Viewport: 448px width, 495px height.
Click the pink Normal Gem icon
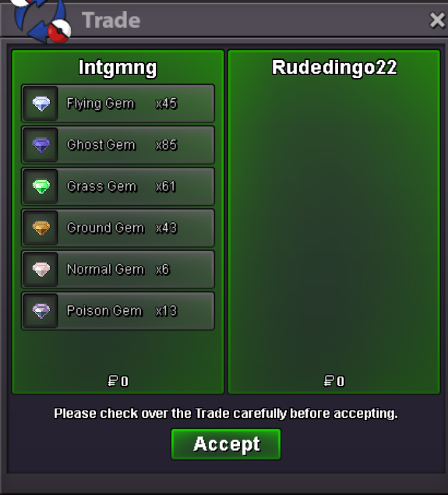click(x=41, y=270)
